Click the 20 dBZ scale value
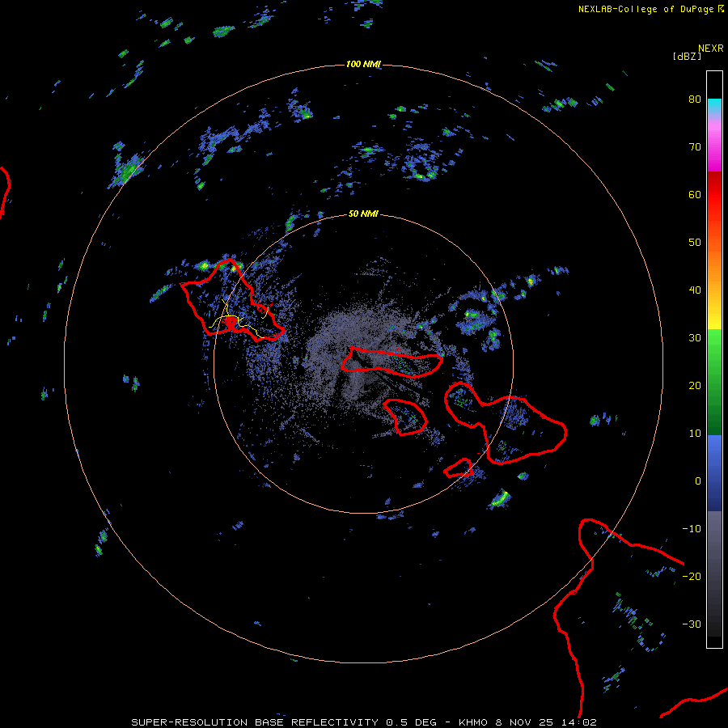The width and height of the screenshot is (728, 728). point(695,386)
